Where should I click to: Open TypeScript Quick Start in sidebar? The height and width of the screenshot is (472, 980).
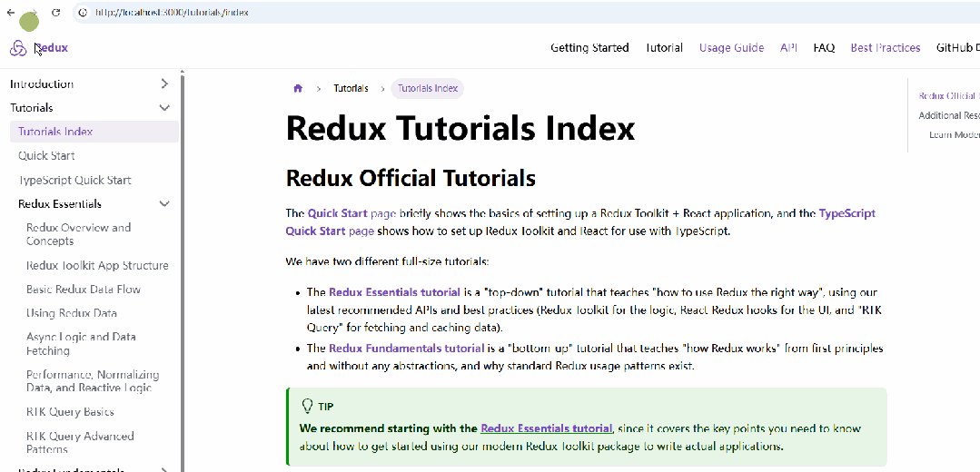pos(74,180)
